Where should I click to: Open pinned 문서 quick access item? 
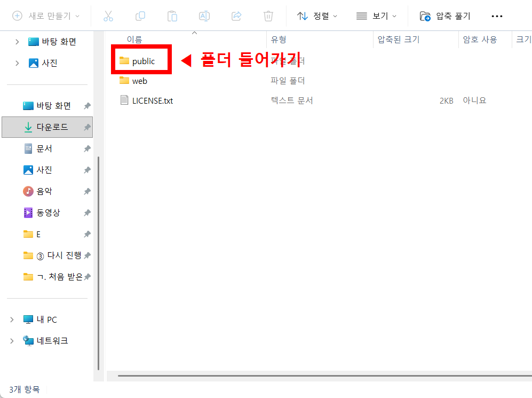tap(38, 149)
